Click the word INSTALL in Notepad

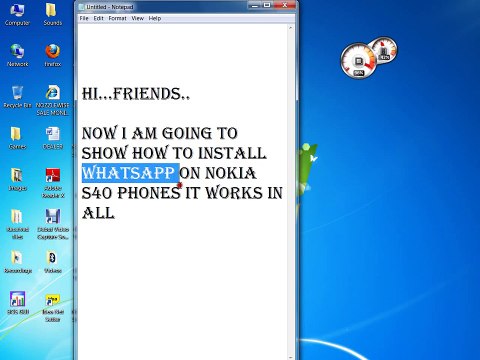[x=232, y=153]
